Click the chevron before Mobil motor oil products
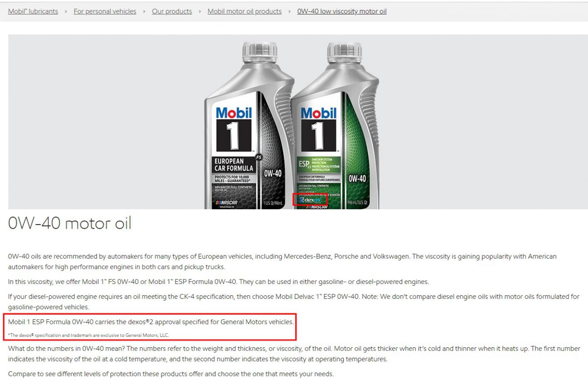Viewport: 588px width, 384px height. pyautogui.click(x=200, y=11)
